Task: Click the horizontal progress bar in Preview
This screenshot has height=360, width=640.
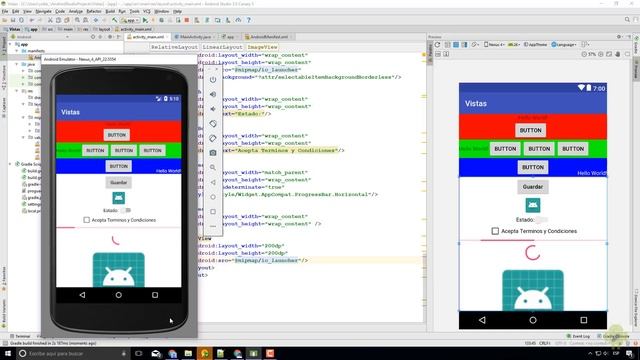Action: click(533, 240)
